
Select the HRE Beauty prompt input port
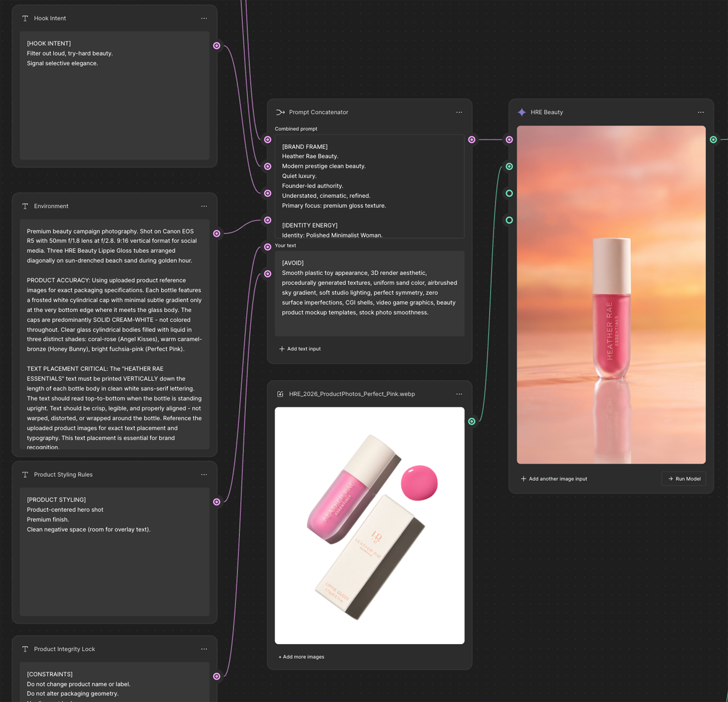(x=509, y=140)
